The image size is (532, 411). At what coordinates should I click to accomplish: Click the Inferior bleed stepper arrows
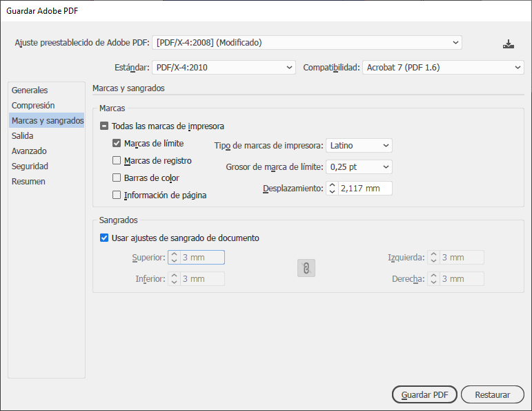(x=174, y=279)
